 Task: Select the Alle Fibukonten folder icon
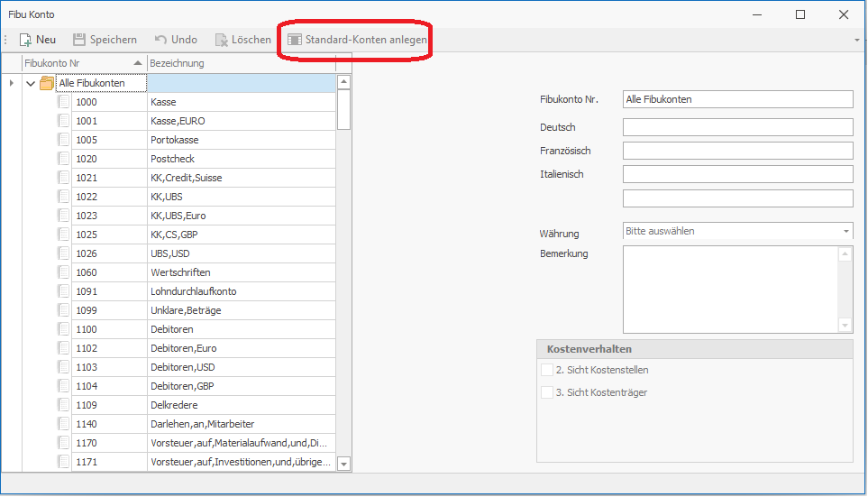(x=47, y=83)
